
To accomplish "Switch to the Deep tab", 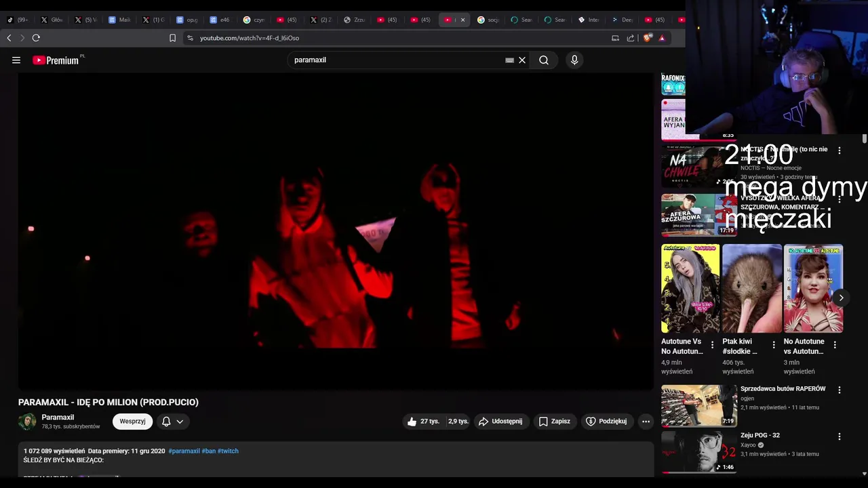I will (623, 20).
